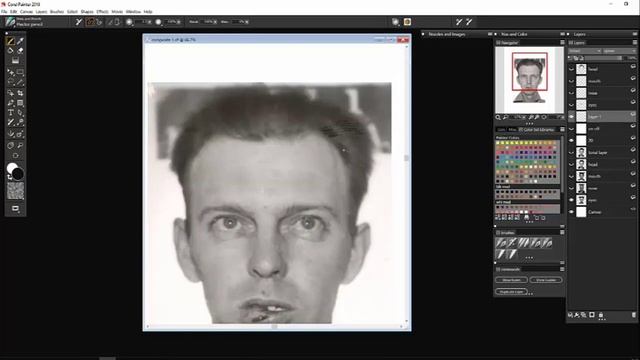Open the Shapes menu
Screen dimensions: 640x360
coord(87,12)
